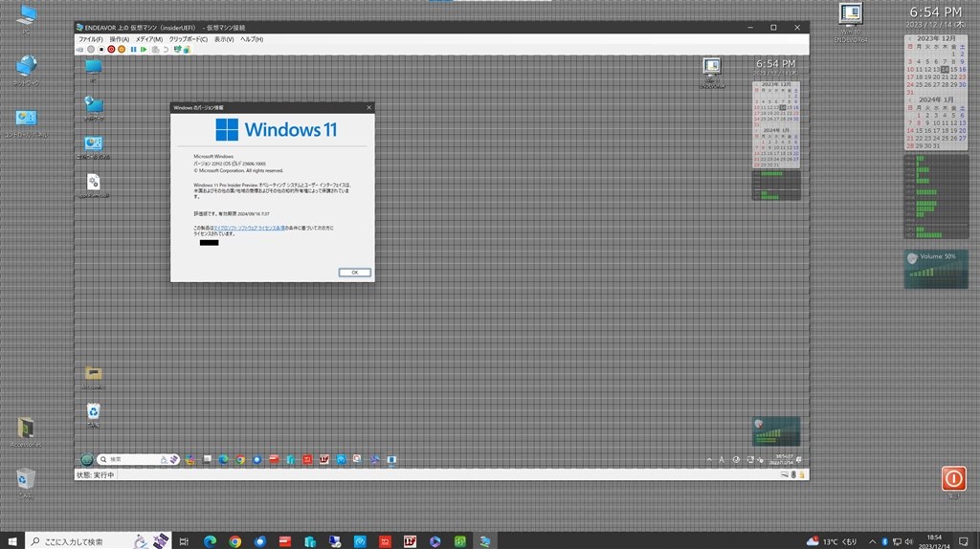The image size is (980, 549).
Task: Open Google Chrome from the host taskbar
Action: [x=235, y=541]
